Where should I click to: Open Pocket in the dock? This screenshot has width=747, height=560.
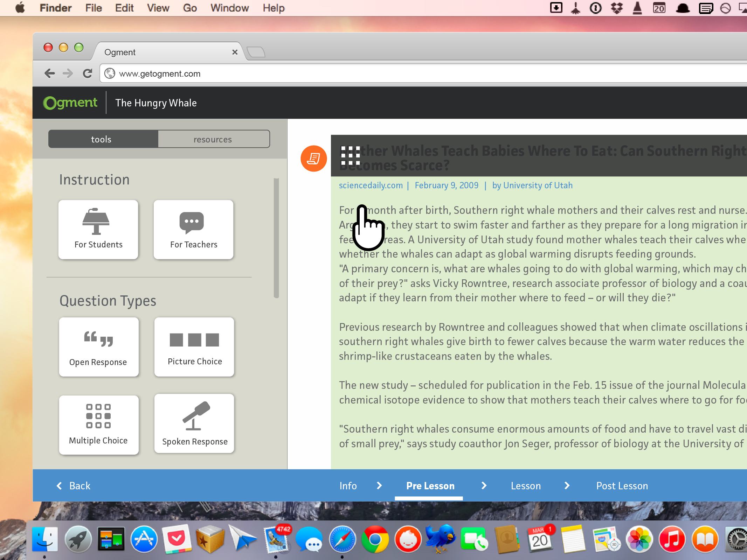pyautogui.click(x=177, y=539)
